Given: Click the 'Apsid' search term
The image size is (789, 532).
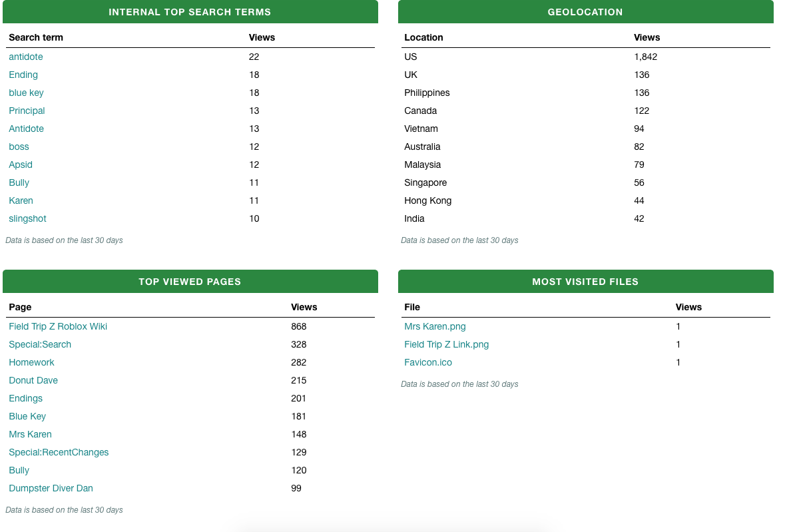Looking at the screenshot, I should pos(21,165).
